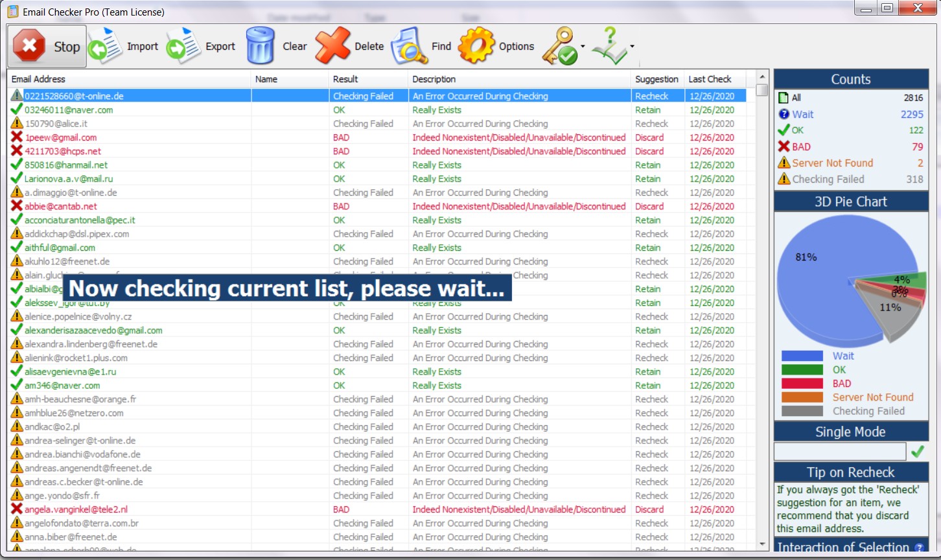Viewport: 941px width, 560px height.
Task: Click the red Stop button
Action: coord(47,46)
